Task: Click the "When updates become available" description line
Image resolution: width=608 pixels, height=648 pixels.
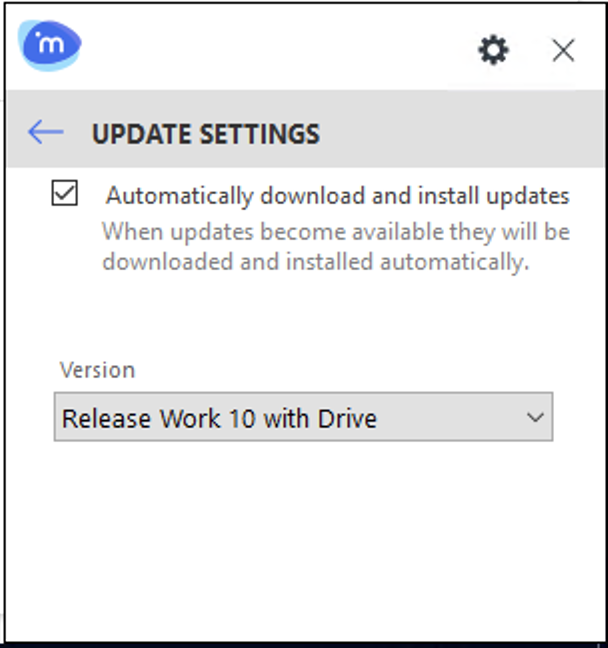Action: click(x=335, y=233)
